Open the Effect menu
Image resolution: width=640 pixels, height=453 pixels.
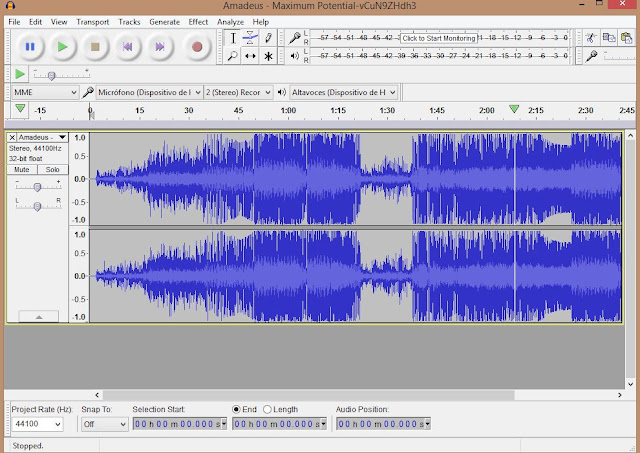click(x=198, y=22)
